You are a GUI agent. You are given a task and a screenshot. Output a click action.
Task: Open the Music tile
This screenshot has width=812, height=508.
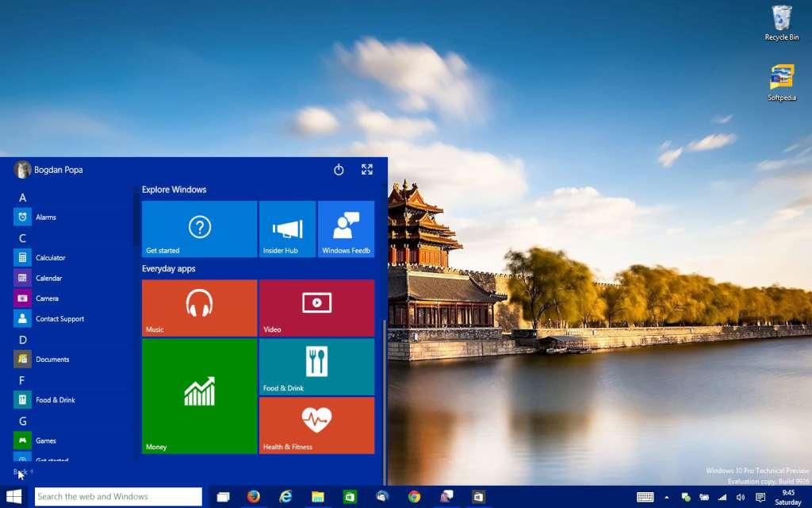pos(199,308)
